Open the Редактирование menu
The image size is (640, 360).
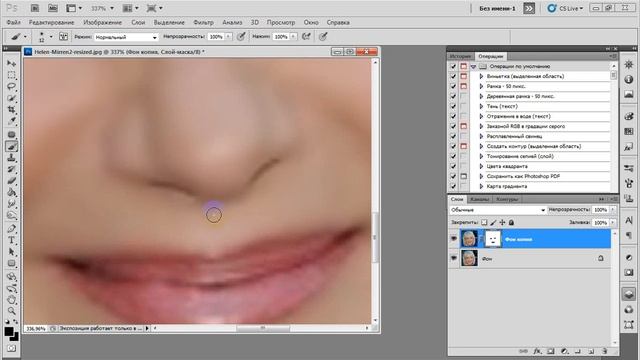51,22
